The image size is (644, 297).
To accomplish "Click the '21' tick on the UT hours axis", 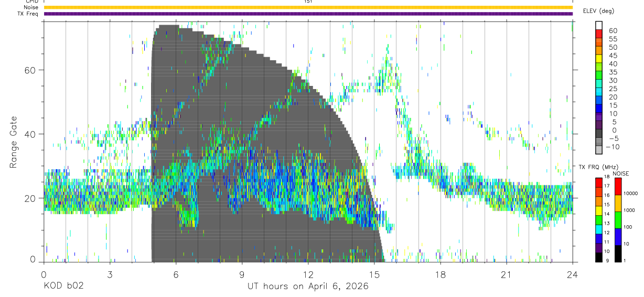I will pos(506,274).
